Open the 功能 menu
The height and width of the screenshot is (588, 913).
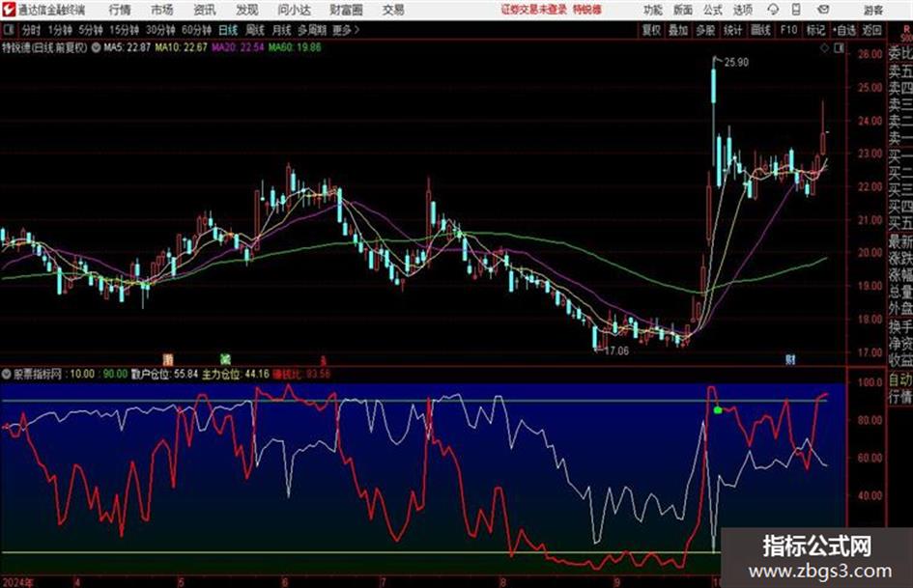click(653, 10)
